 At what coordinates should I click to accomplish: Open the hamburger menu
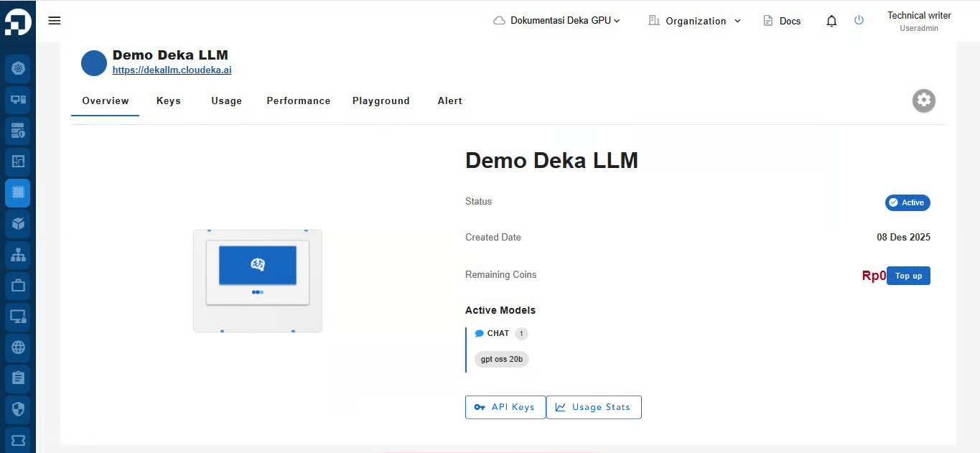pyautogui.click(x=55, y=20)
